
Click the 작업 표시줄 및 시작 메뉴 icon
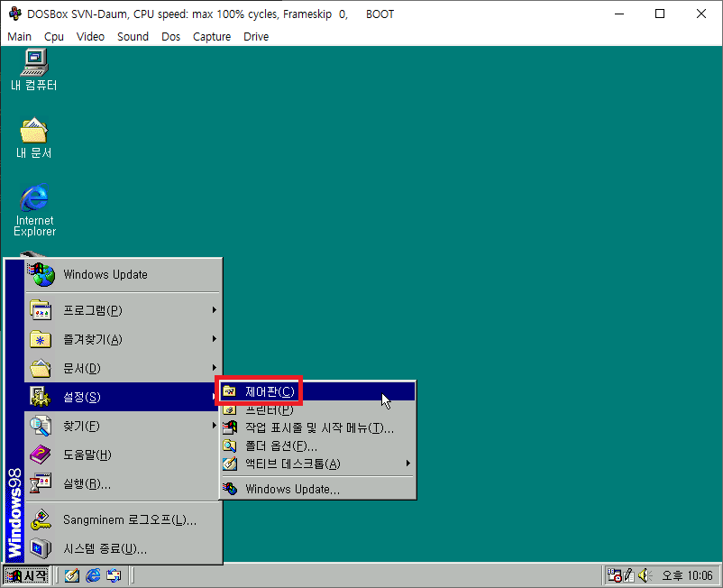(230, 427)
